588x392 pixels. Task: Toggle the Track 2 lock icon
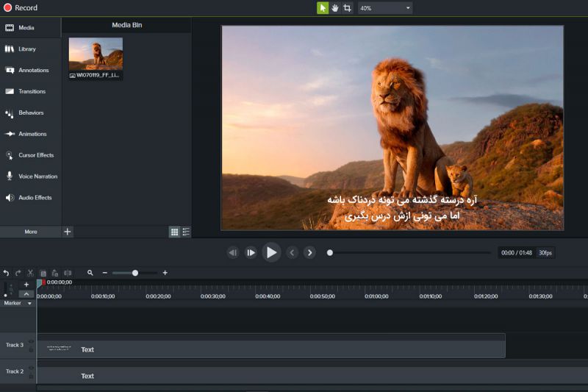31,376
